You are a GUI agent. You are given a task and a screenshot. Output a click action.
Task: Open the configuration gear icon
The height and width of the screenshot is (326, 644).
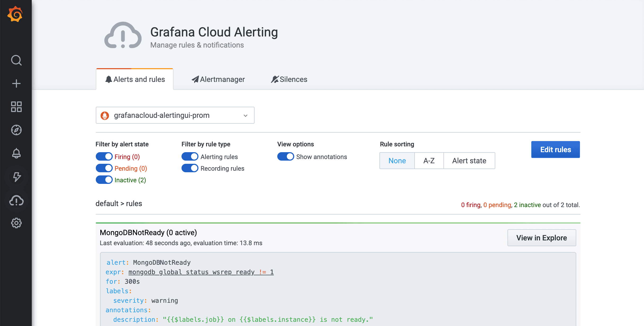(16, 223)
